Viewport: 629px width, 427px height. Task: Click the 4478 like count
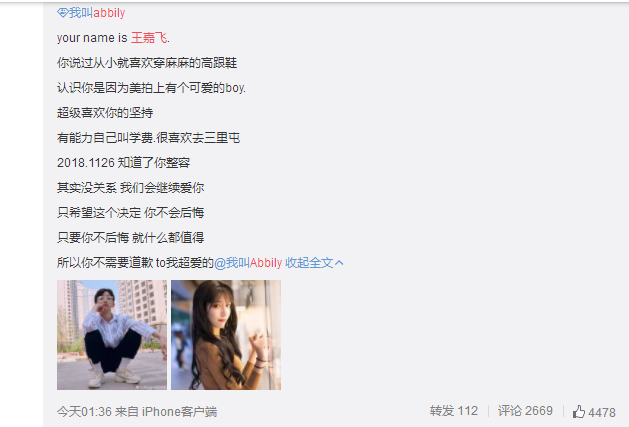click(602, 413)
